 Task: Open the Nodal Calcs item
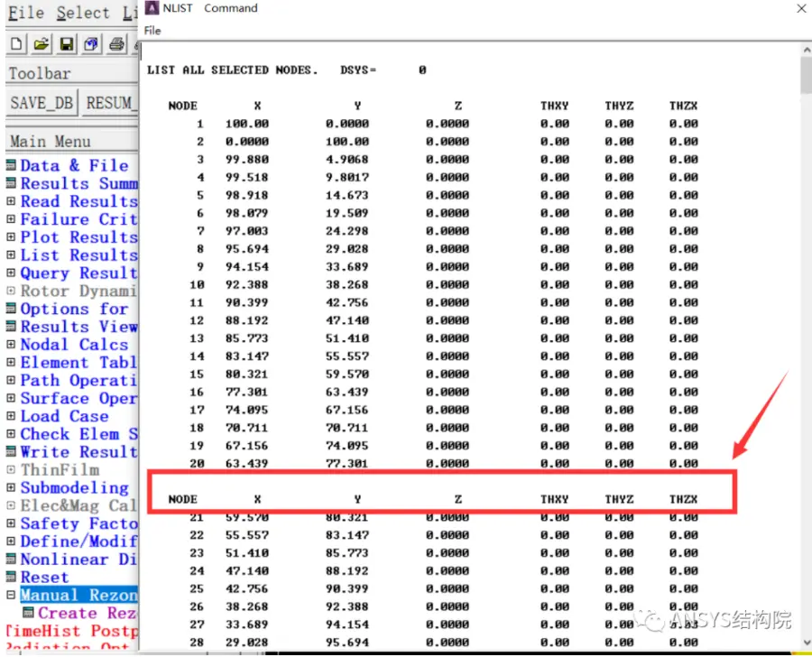74,345
